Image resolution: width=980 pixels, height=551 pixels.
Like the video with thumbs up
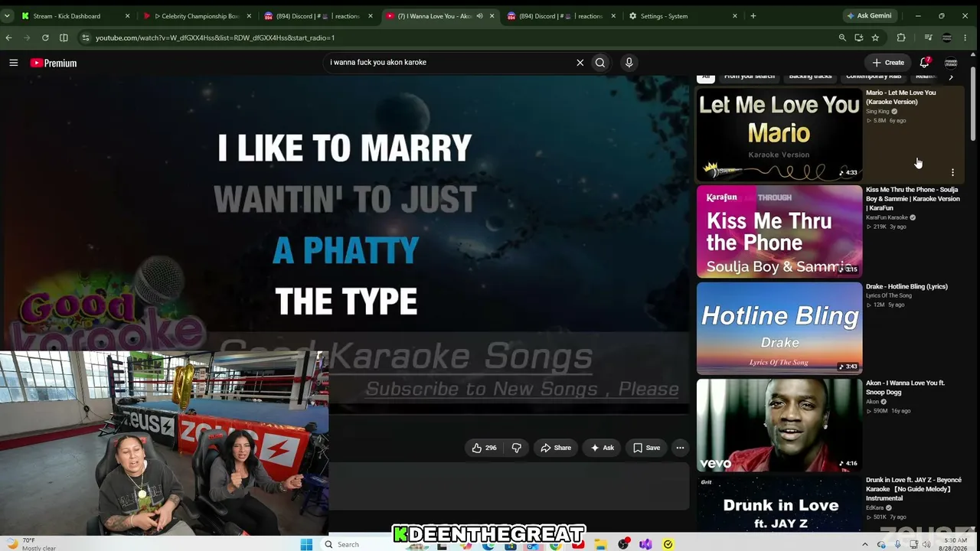pyautogui.click(x=484, y=448)
